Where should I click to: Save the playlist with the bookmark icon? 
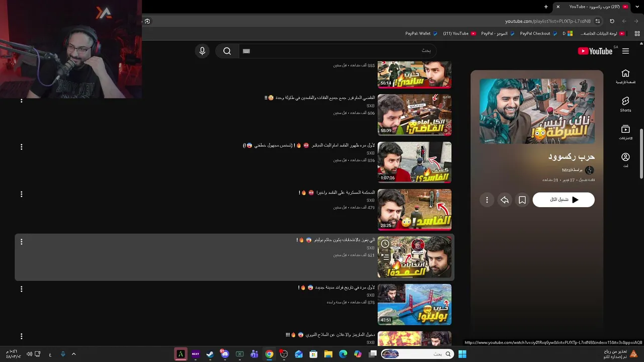tap(522, 200)
